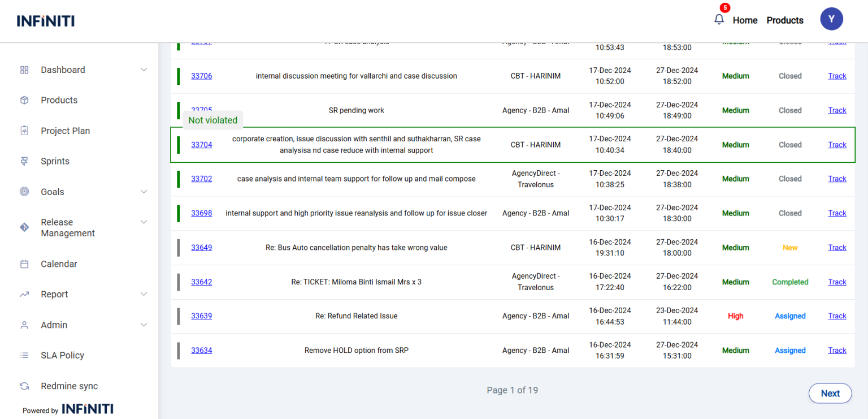Click the Calendar sidebar icon
Screen dimensions: 868x419
[24, 264]
